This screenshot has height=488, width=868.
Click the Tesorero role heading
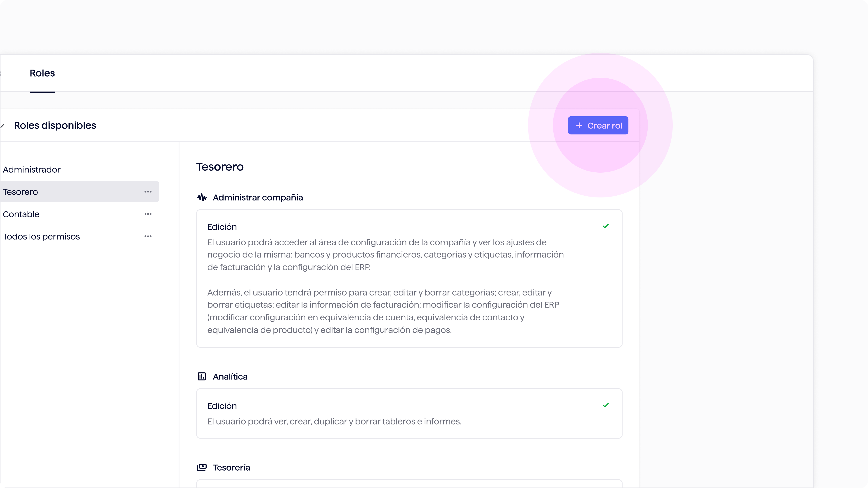click(x=220, y=167)
